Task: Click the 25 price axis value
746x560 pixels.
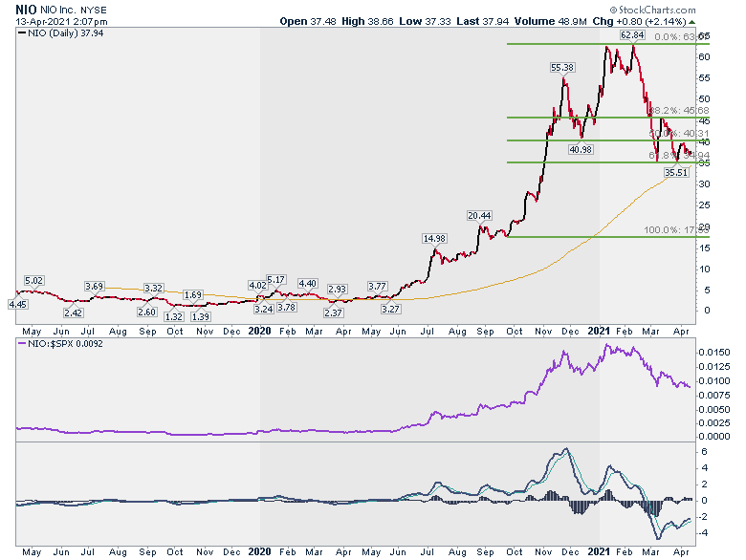Action: click(x=704, y=205)
